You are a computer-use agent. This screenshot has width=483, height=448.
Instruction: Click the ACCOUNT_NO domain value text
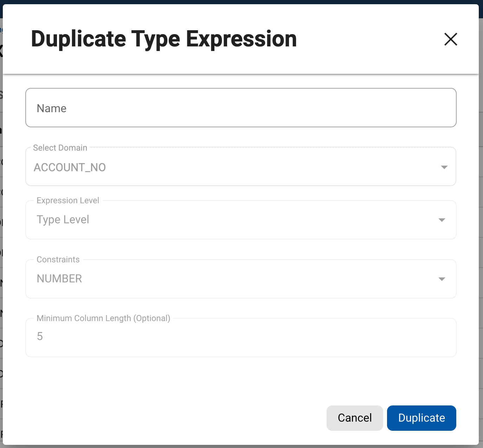pos(70,167)
